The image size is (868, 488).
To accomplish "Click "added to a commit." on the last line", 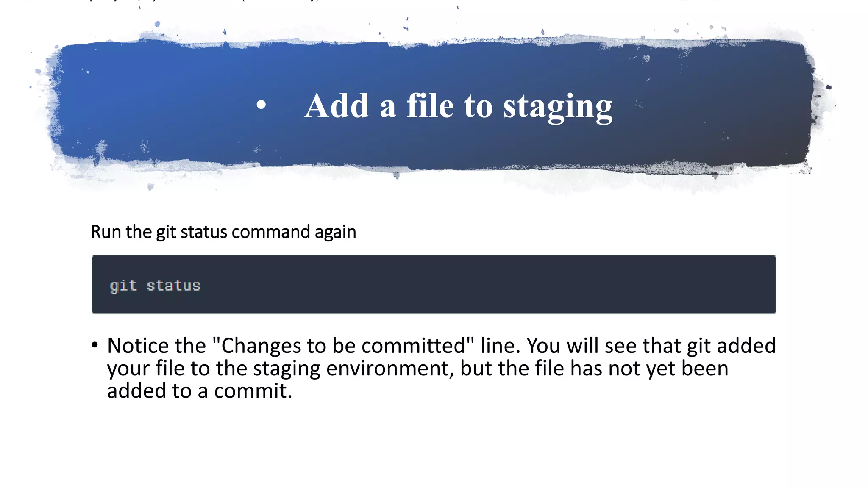I will click(x=200, y=391).
